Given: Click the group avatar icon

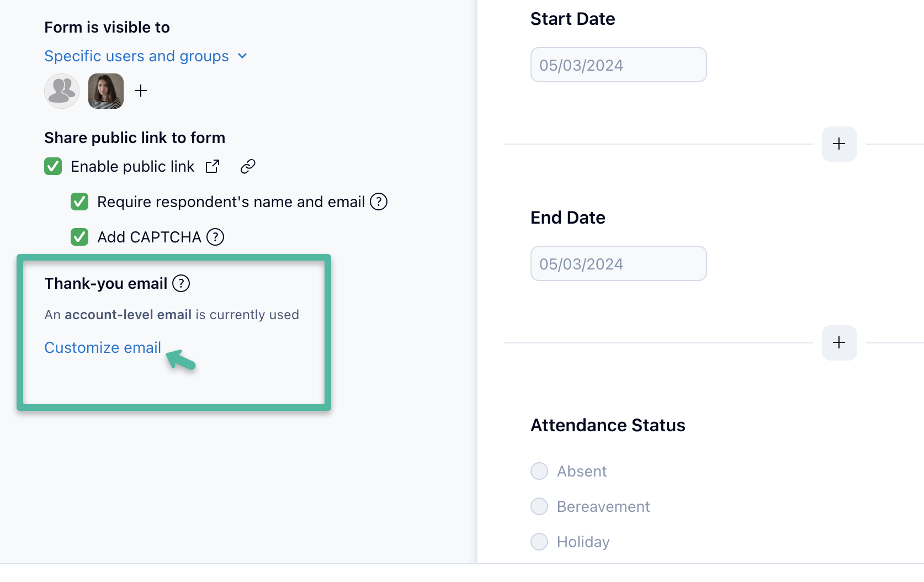Looking at the screenshot, I should tap(62, 91).
